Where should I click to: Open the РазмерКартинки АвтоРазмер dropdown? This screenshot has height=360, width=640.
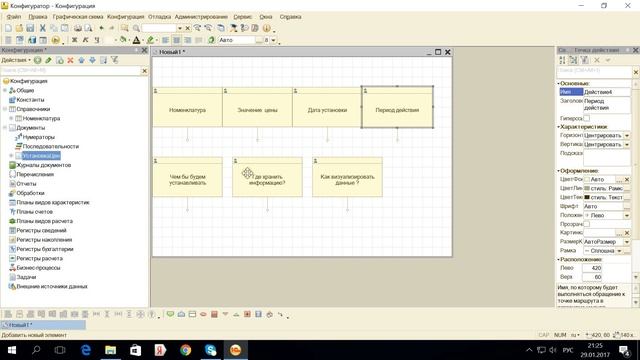(x=627, y=242)
